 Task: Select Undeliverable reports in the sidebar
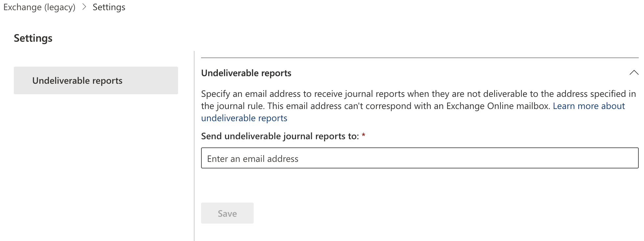pos(78,80)
